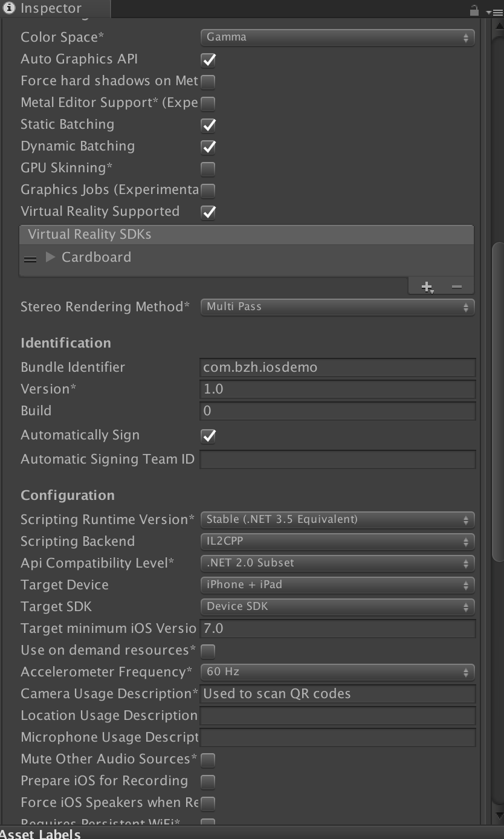The width and height of the screenshot is (504, 839).
Task: Check Prepare iOS for Recording
Action: [x=208, y=782]
